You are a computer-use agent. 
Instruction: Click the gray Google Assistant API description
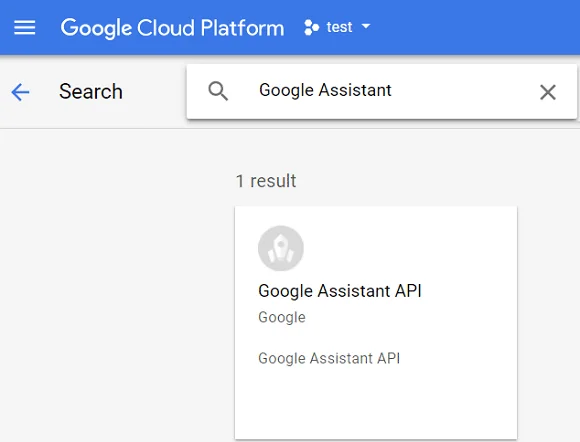pos(329,358)
